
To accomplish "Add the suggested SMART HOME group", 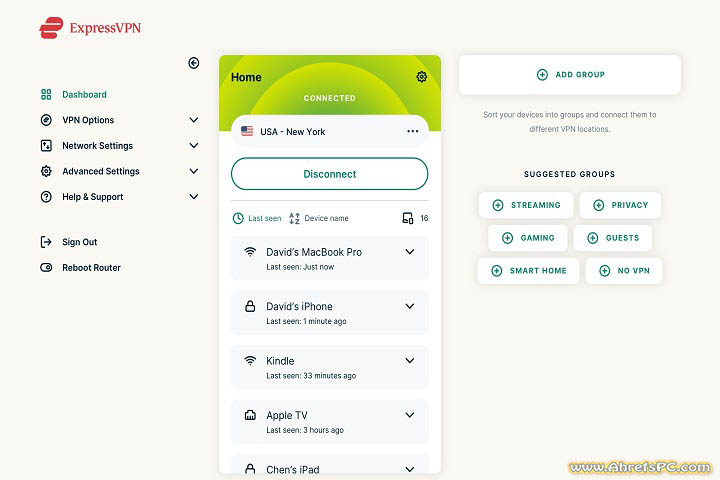I will tap(529, 271).
